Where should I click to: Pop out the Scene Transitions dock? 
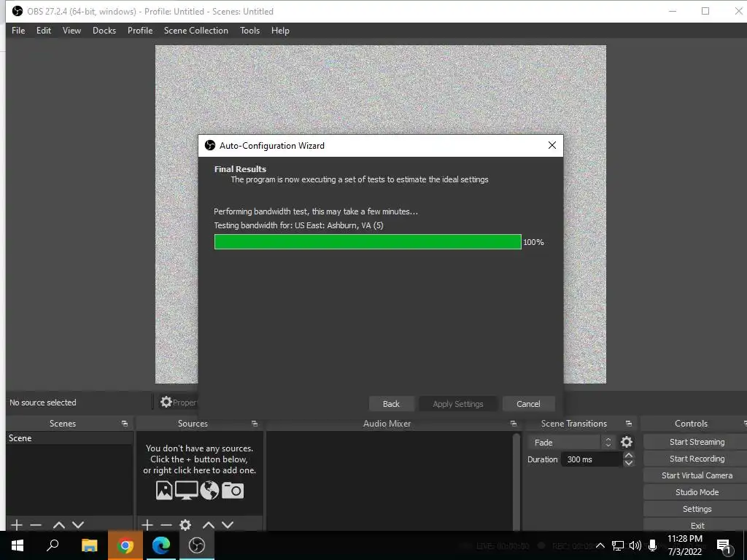[628, 424]
